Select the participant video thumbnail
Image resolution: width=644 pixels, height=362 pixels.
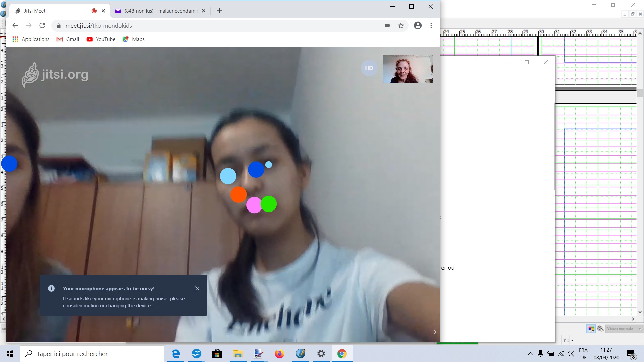pos(408,69)
